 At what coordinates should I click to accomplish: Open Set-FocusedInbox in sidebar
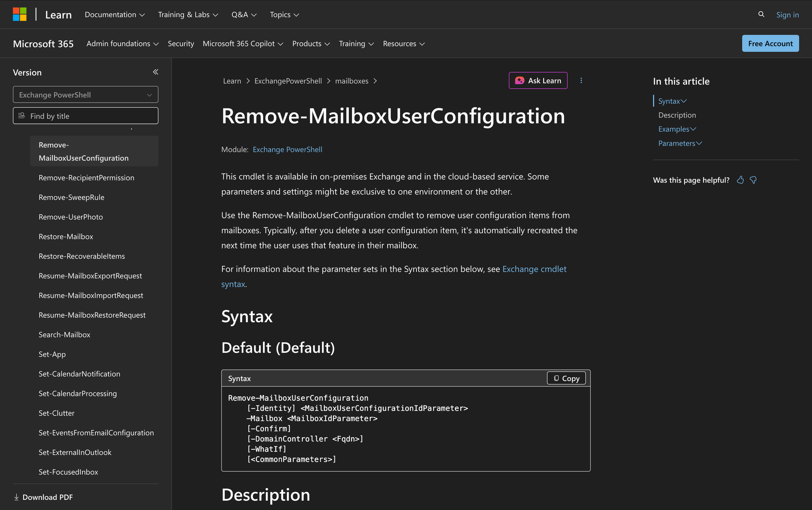68,472
